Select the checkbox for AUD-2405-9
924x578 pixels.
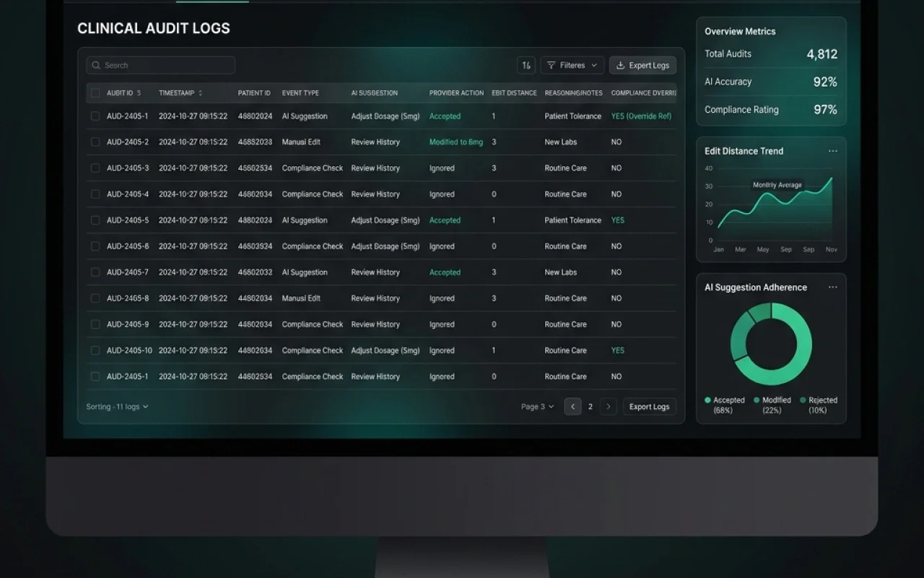(95, 324)
